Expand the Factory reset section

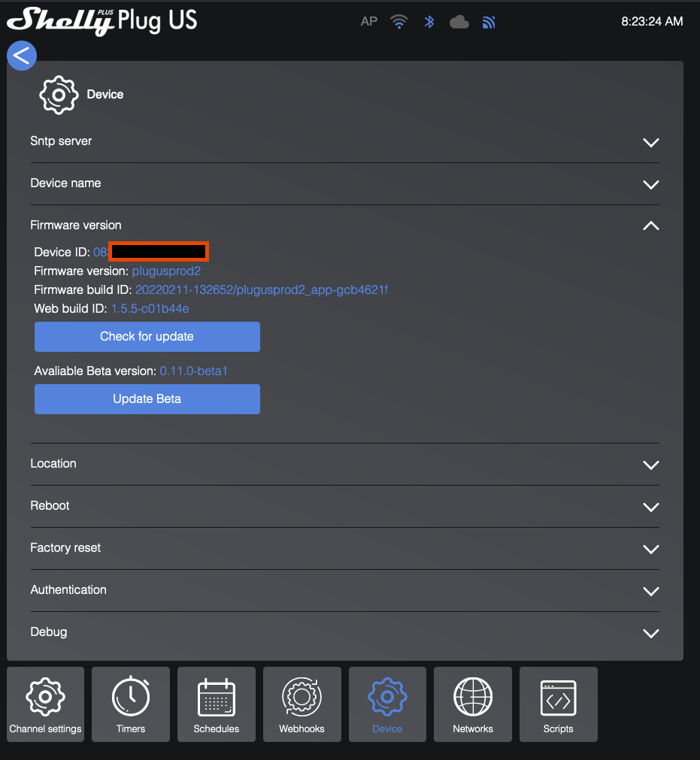(344, 548)
